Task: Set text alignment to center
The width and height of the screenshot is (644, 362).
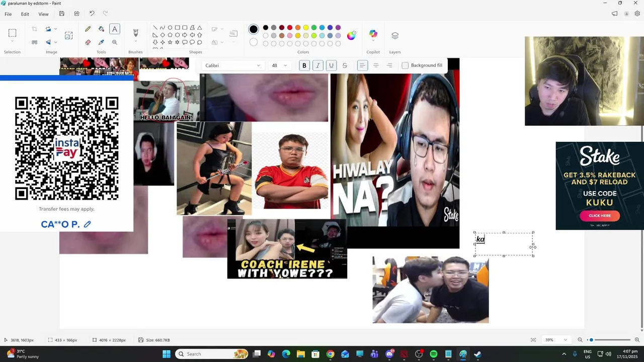Action: point(376,65)
